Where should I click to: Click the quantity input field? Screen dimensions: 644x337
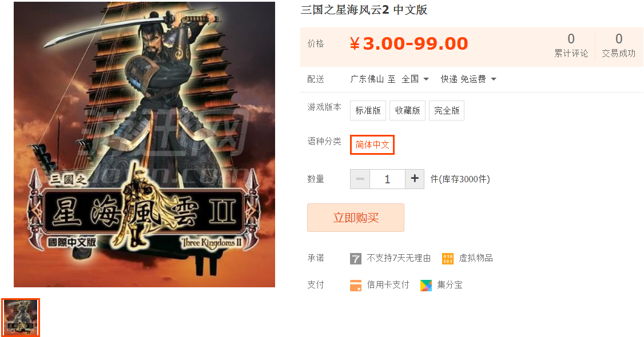pos(387,179)
